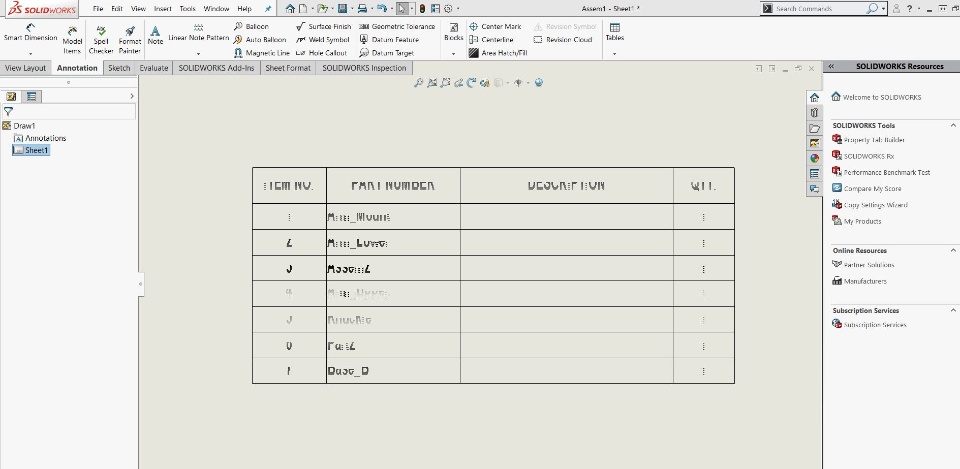Add a Center Mark

tap(495, 26)
